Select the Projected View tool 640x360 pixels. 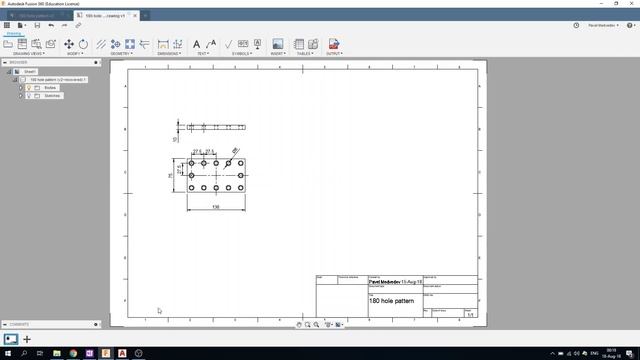22,44
